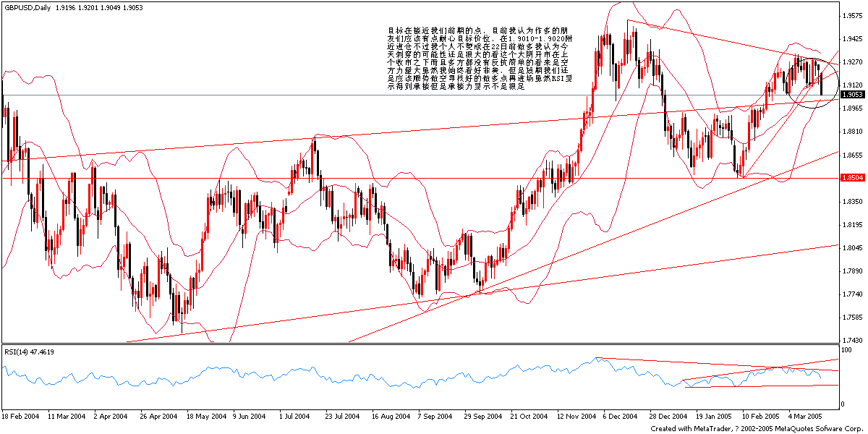Click the 1 Jul 2004 date label

pyautogui.click(x=296, y=417)
